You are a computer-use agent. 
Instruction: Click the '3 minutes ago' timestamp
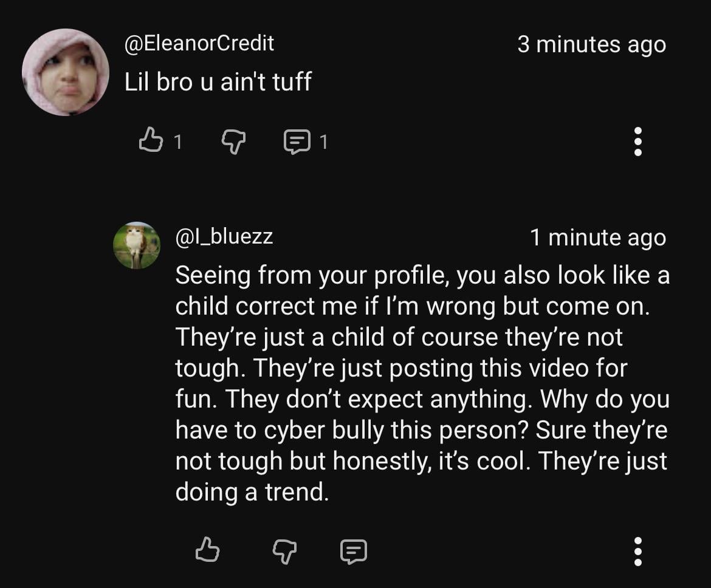tap(591, 44)
